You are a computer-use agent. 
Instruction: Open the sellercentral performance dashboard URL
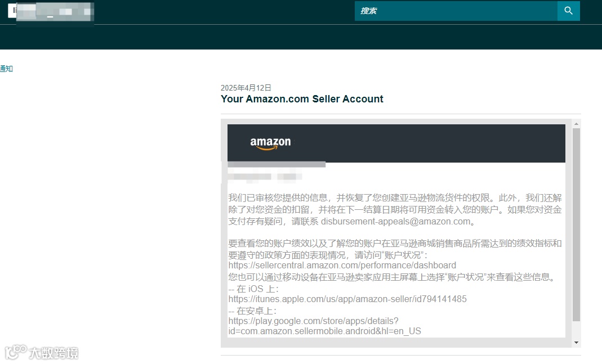[x=342, y=266]
